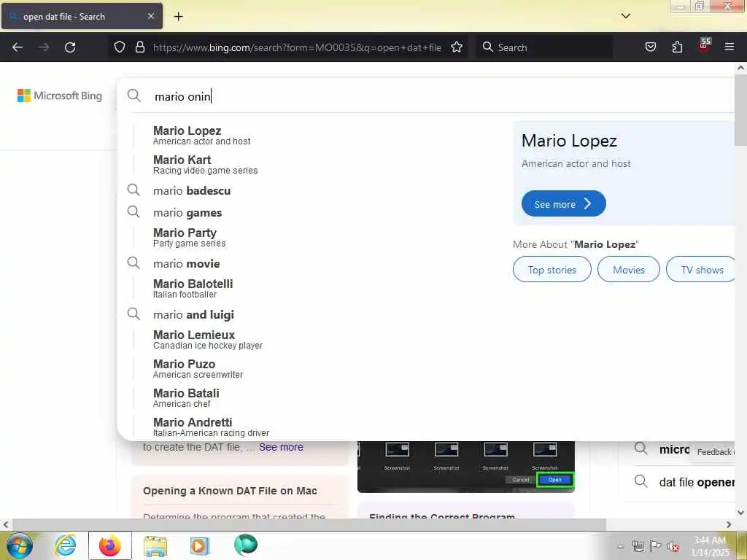This screenshot has width=747, height=560.
Task: Reload the page with the refresh icon
Action: (x=70, y=47)
